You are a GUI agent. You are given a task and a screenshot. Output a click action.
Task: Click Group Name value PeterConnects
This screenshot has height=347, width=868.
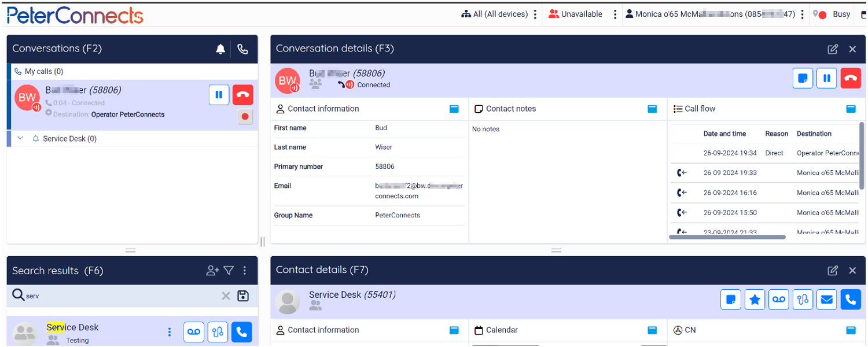[x=398, y=215]
